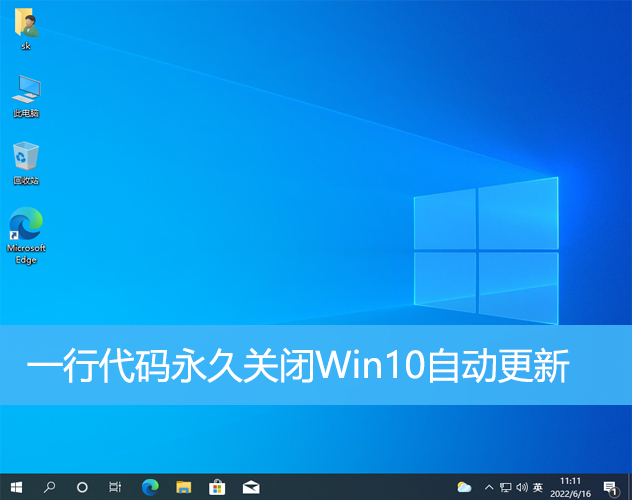Screen dimensions: 632x500
Task: Select the 此电脑 (This PC) desktop icon
Action: 26,94
